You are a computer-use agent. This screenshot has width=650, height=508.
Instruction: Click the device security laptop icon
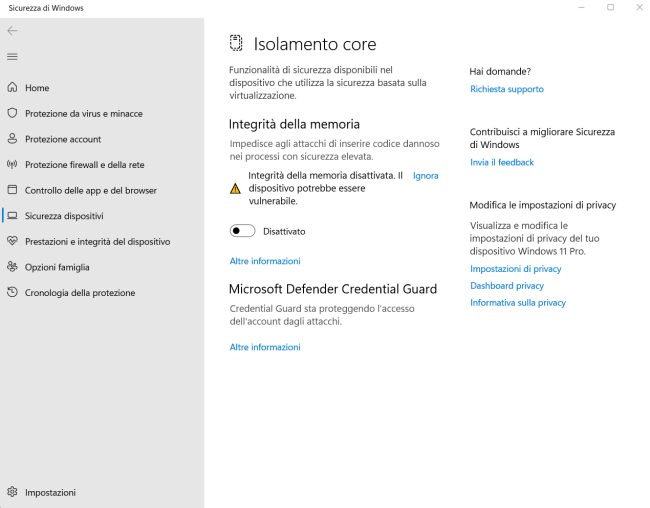point(12,216)
